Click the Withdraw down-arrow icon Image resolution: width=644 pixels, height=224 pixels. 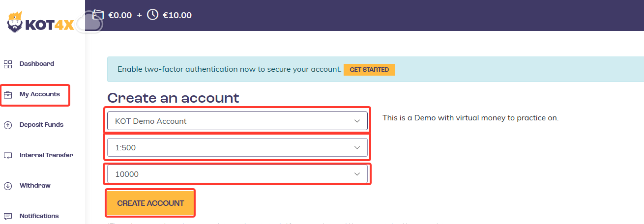8,186
